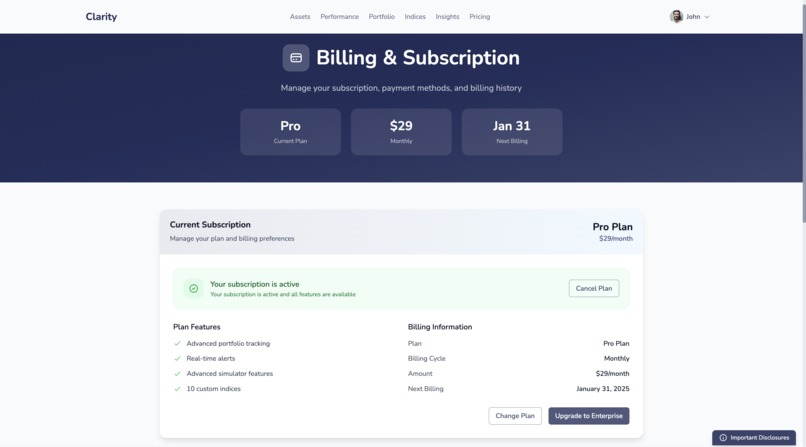The image size is (806, 447).
Task: Expand the John user menu chevron
Action: 707,17
